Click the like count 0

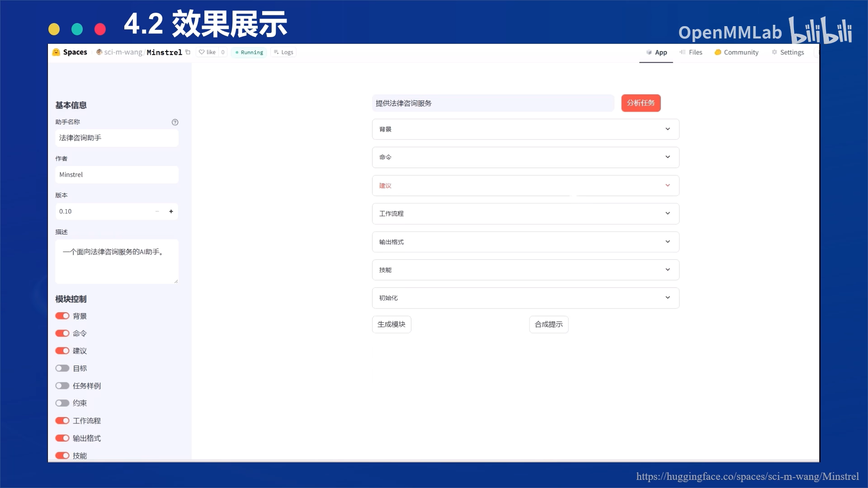point(223,52)
